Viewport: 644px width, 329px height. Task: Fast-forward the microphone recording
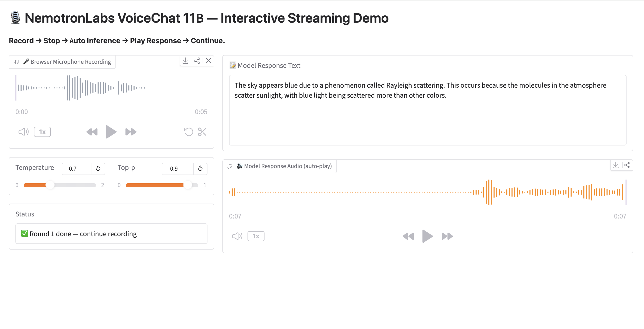pos(131,132)
